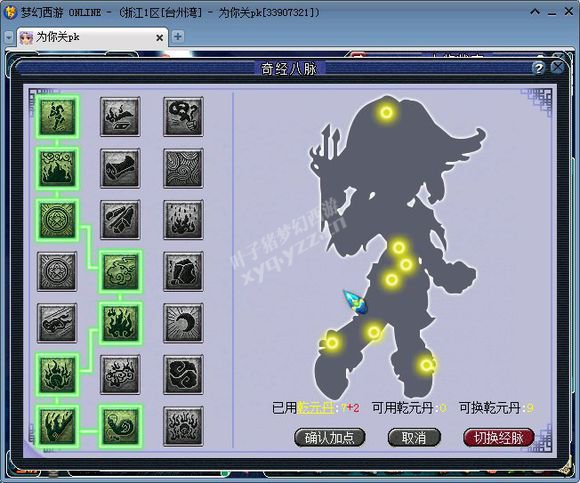Select the dark swirling cloud skill icon
The height and width of the screenshot is (483, 580).
183,374
